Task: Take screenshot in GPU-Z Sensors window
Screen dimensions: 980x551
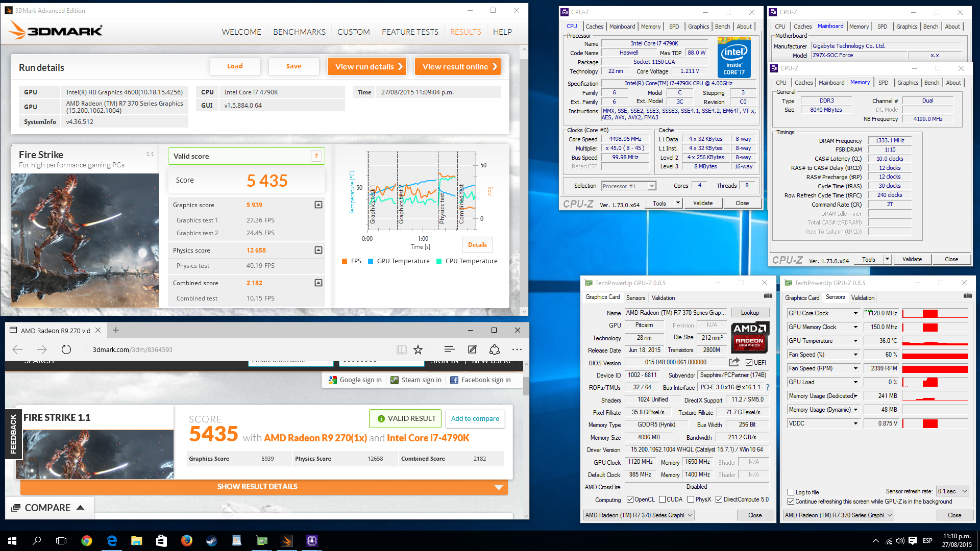Action: coord(967,296)
